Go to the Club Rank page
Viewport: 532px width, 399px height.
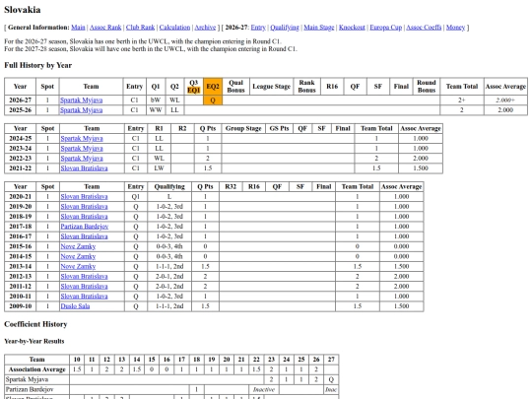tap(140, 28)
